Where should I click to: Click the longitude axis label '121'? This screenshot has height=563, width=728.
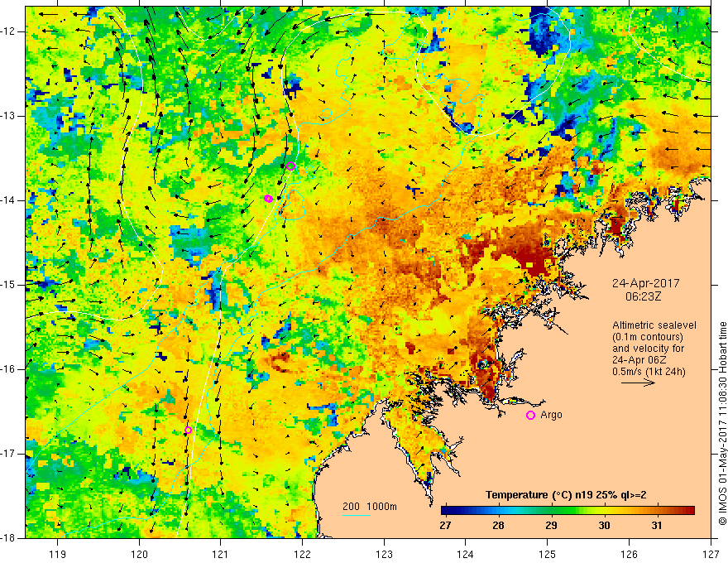tap(221, 554)
